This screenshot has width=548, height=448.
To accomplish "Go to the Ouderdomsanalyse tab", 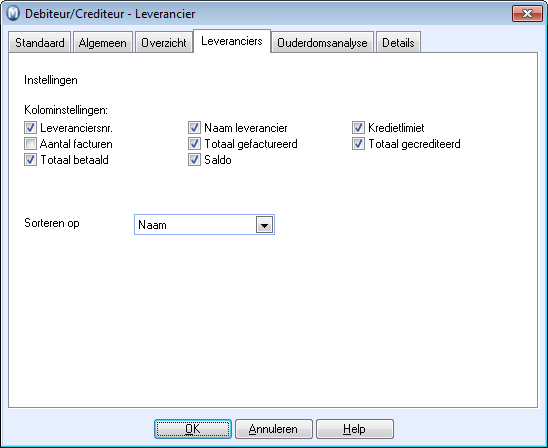I will (x=322, y=43).
